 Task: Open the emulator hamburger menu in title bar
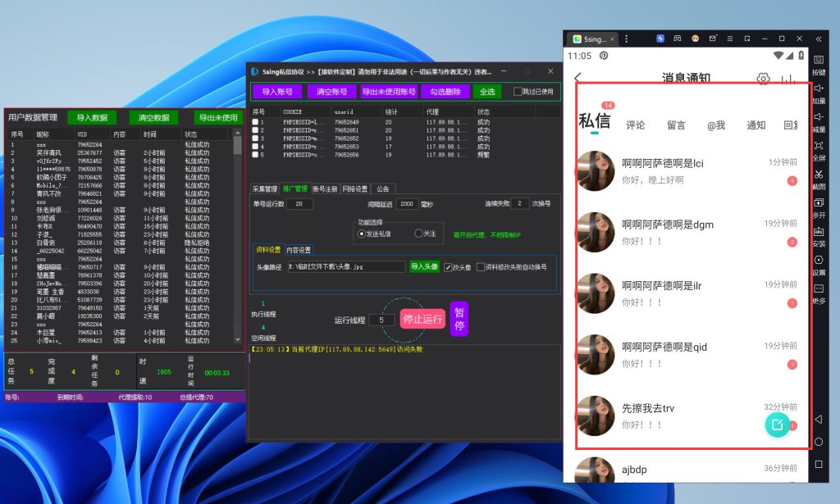click(x=729, y=39)
